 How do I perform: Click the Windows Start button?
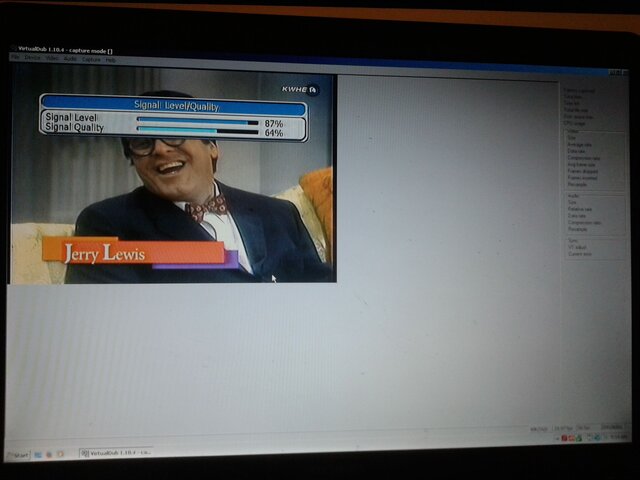point(18,455)
